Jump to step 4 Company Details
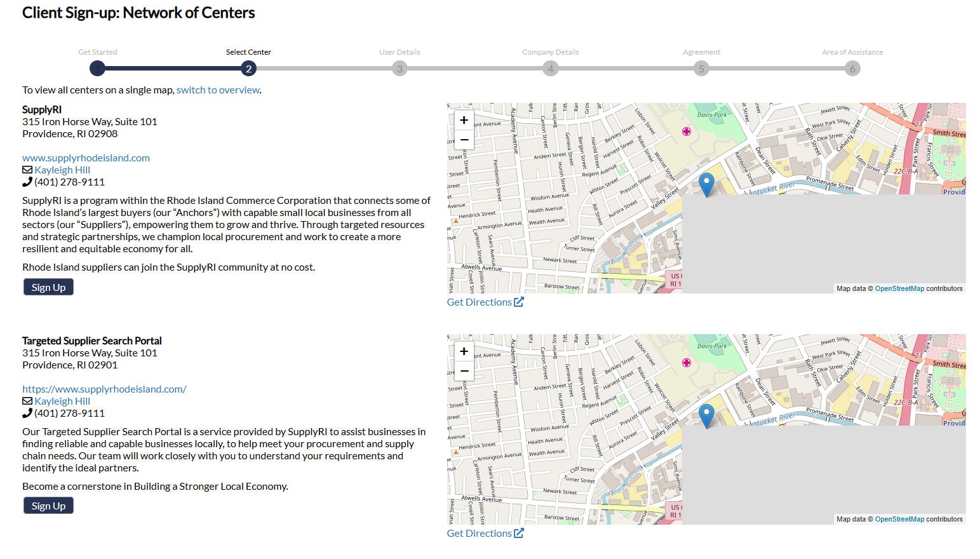This screenshot has height=559, width=980. [551, 68]
